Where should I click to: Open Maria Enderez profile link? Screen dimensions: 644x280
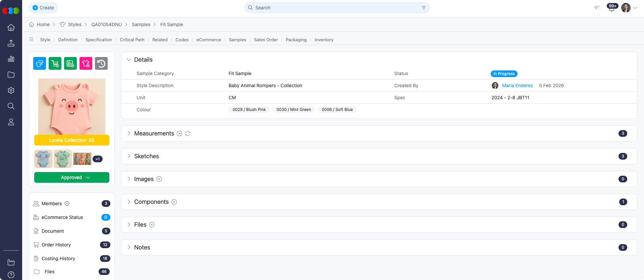coord(517,86)
